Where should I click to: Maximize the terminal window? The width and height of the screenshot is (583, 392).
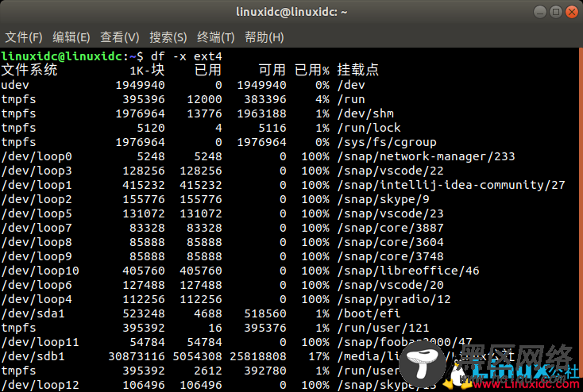click(x=556, y=12)
